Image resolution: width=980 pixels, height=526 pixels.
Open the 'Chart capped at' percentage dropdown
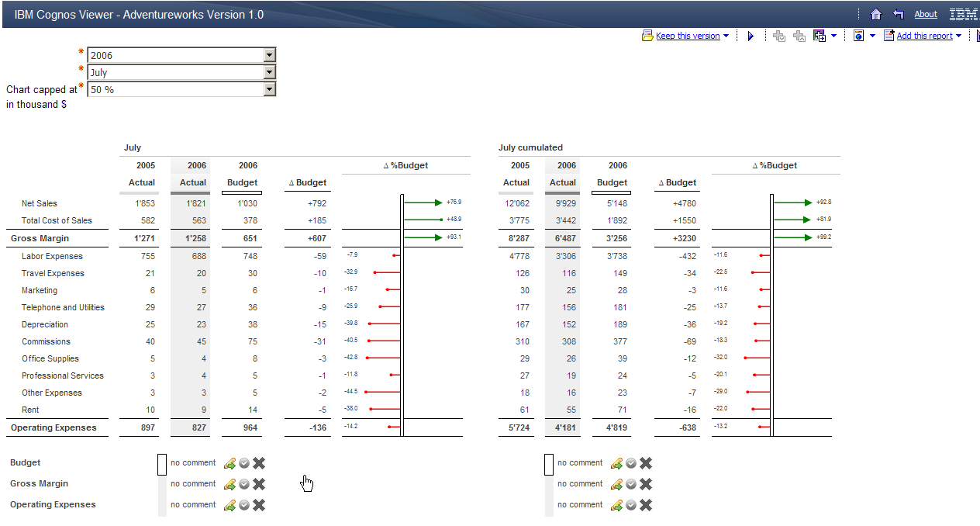pyautogui.click(x=269, y=88)
